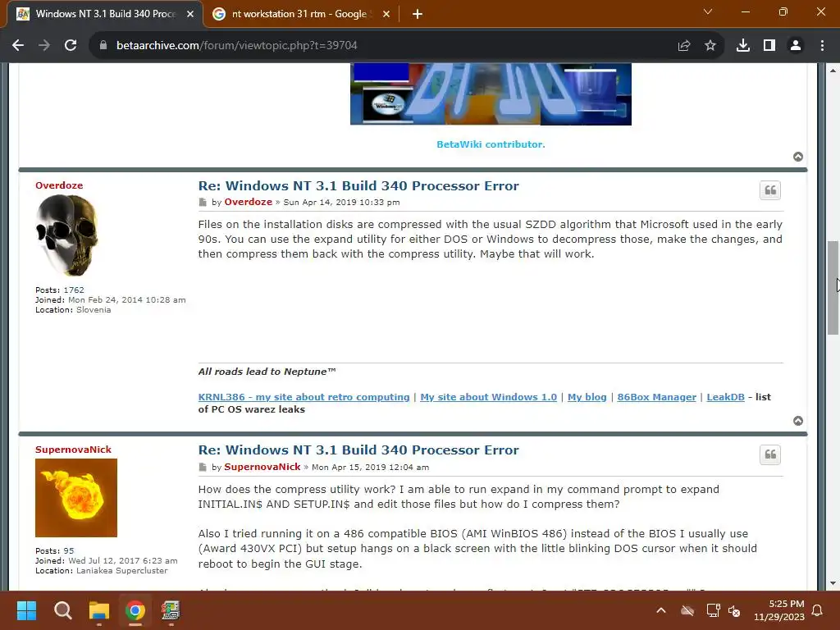Share this page via share icon
Screen dimensions: 840x630
click(684, 46)
